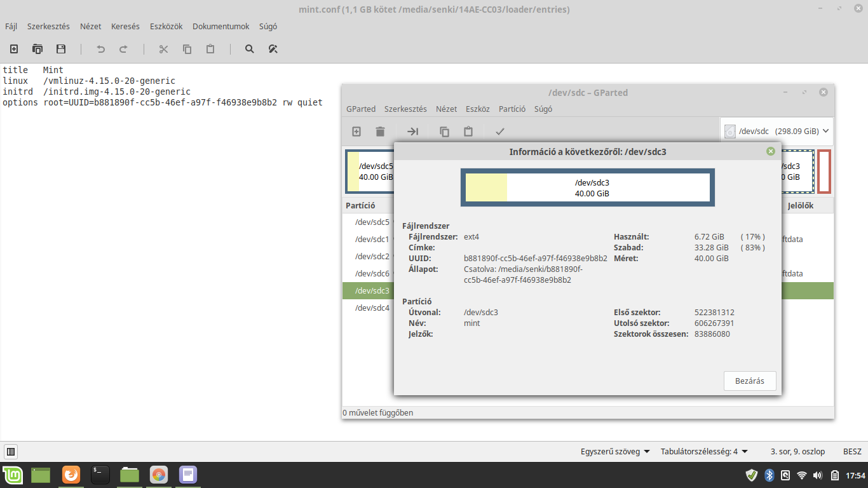Click the Jelölők column header

[x=801, y=206]
